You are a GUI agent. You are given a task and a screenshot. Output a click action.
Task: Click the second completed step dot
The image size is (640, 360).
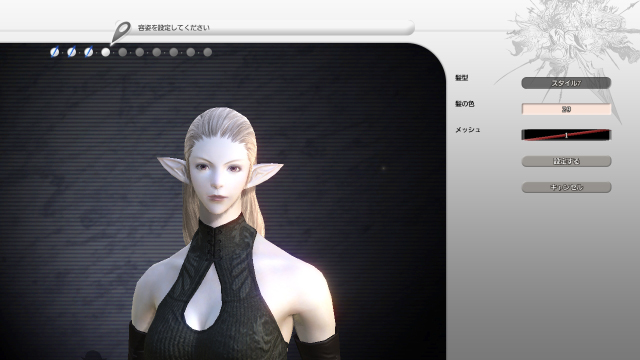pyautogui.click(x=71, y=52)
